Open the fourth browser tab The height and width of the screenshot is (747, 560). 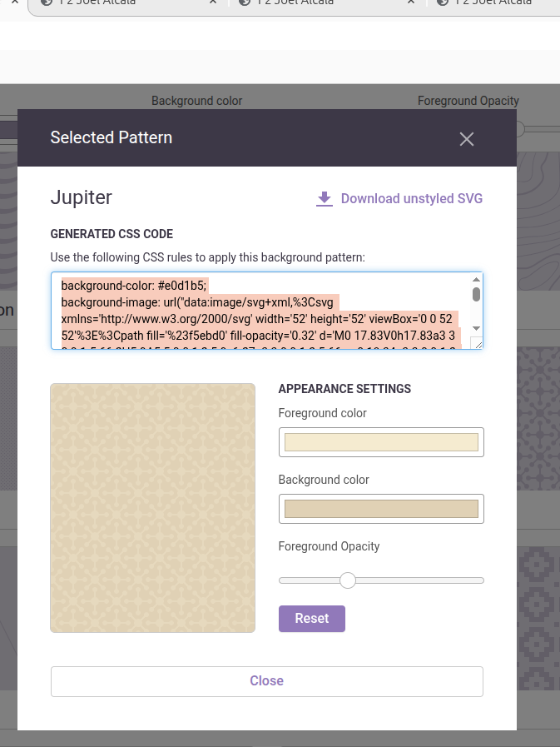click(x=499, y=2)
